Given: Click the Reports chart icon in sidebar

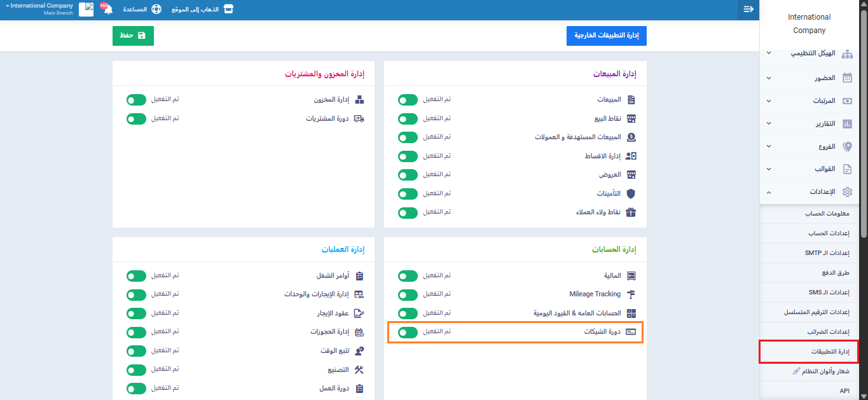Looking at the screenshot, I should click(x=847, y=124).
